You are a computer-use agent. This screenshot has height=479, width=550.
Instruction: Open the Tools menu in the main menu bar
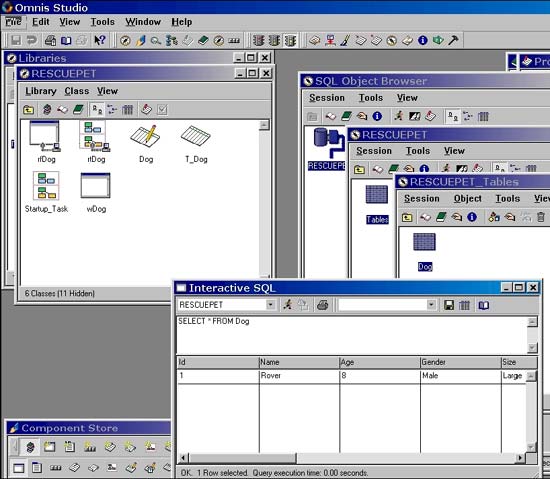102,22
